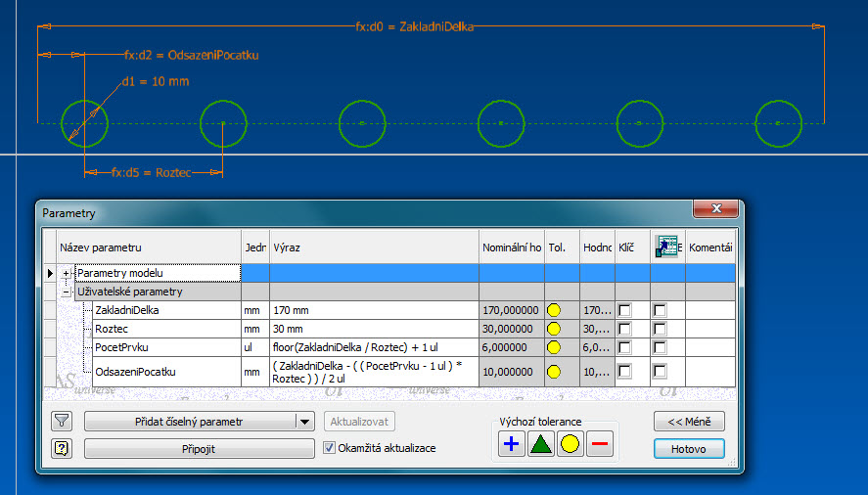Click yellow tolerance circle in PocetPrvku row
This screenshot has width=868, height=495.
[554, 347]
